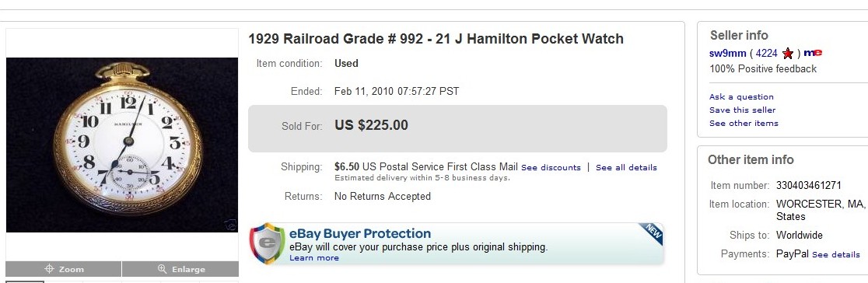
Task: Click the watermark icon on photo corner
Action: pyautogui.click(x=230, y=225)
